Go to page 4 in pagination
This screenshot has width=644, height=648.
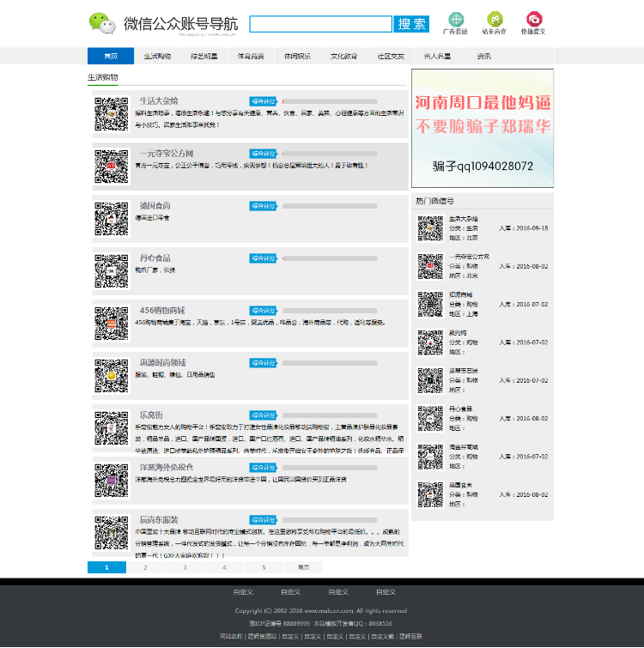[x=224, y=567]
